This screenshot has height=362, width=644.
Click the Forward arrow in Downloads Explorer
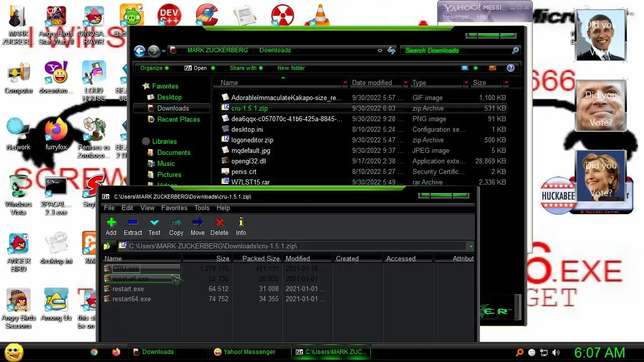[x=153, y=51]
